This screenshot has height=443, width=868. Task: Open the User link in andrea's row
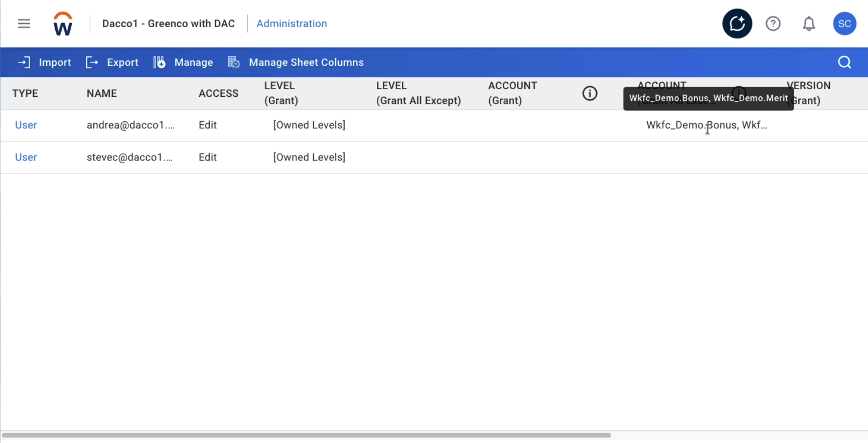click(x=26, y=125)
